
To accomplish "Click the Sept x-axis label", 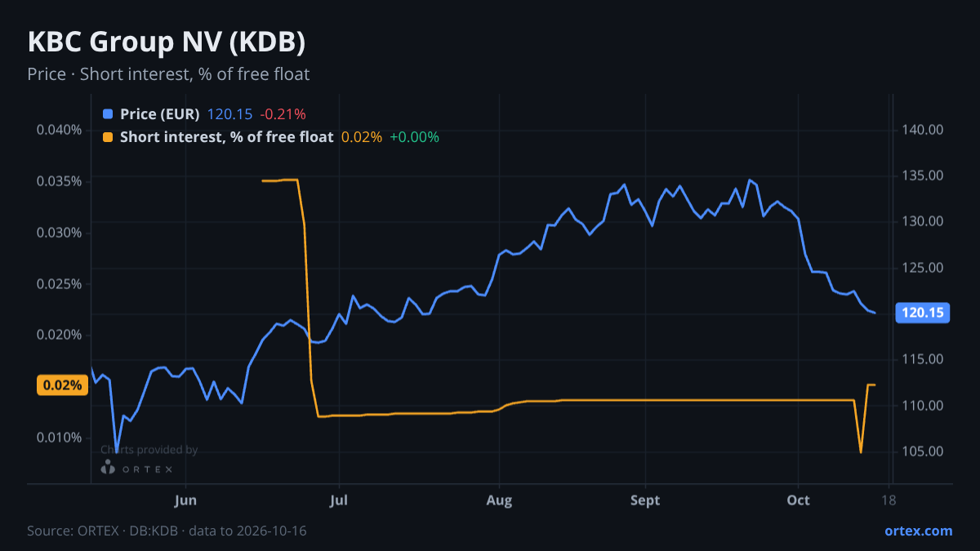I will (x=645, y=500).
